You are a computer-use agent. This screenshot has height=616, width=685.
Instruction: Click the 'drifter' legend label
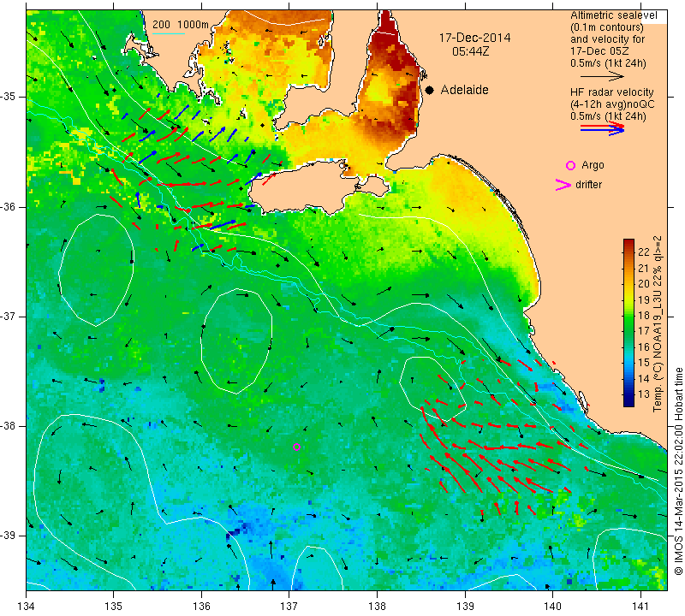point(588,185)
